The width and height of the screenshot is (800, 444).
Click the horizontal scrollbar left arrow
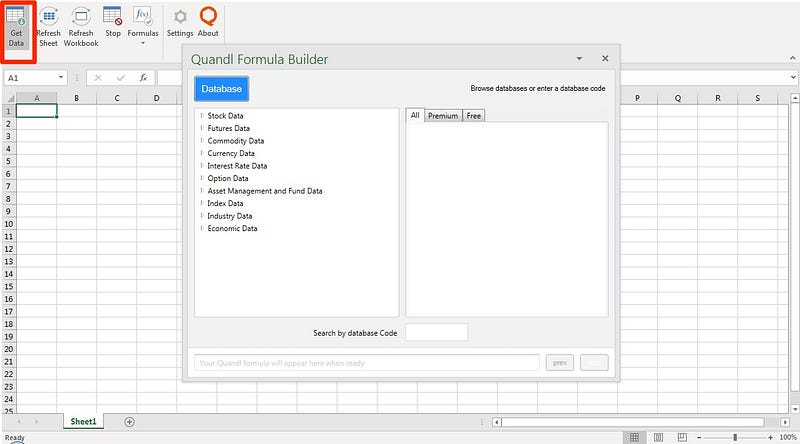496,422
